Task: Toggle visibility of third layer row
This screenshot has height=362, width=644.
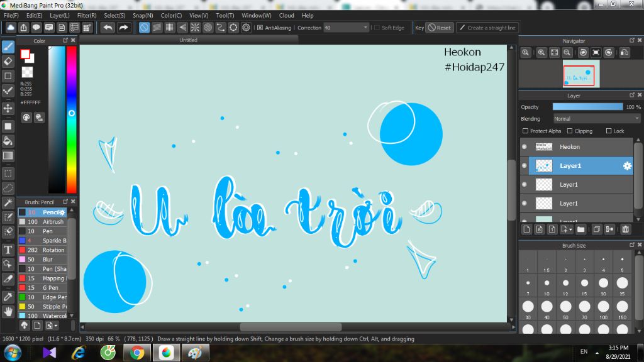Action: [525, 184]
